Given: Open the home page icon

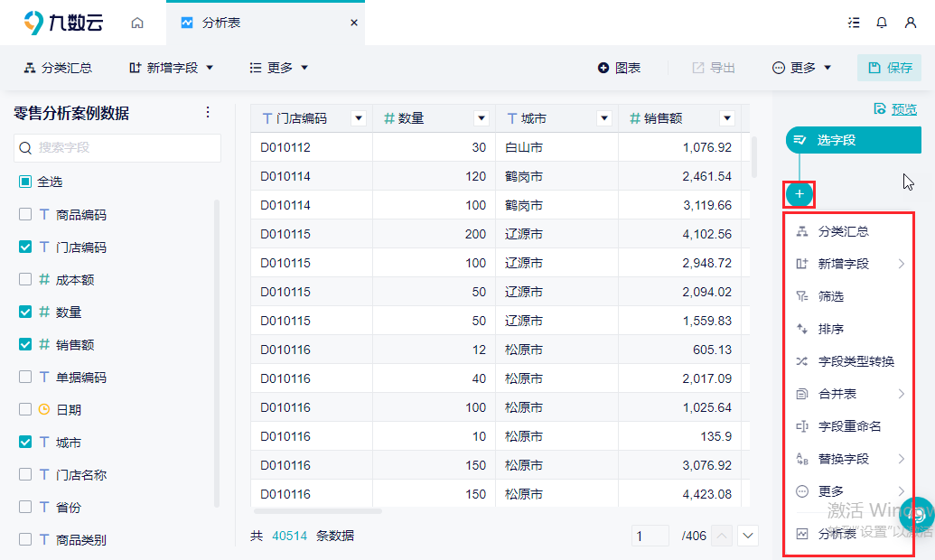Looking at the screenshot, I should click(x=137, y=23).
